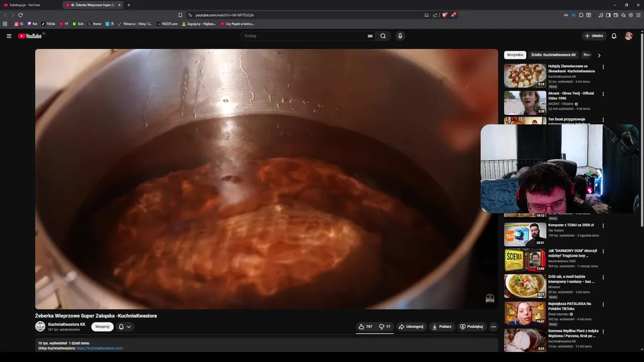Reload the page in the browser
The width and height of the screenshot is (644, 362).
[21, 15]
